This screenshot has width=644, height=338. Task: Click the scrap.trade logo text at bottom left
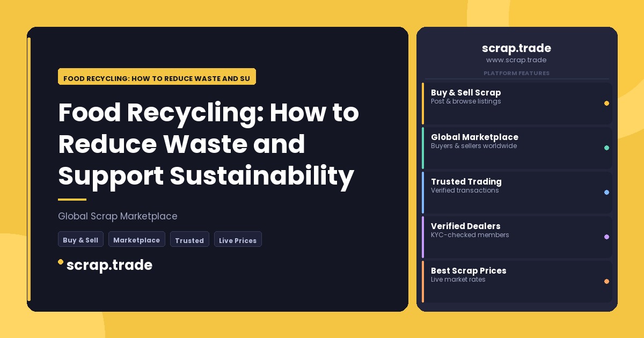tap(109, 265)
